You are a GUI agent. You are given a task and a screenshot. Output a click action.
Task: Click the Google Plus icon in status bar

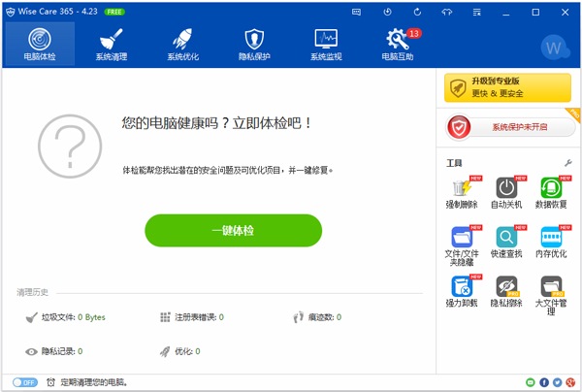570,382
